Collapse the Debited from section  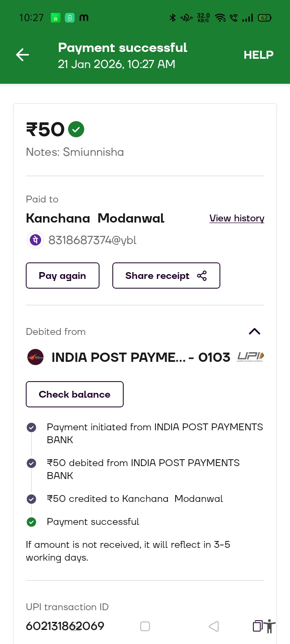pos(255,332)
